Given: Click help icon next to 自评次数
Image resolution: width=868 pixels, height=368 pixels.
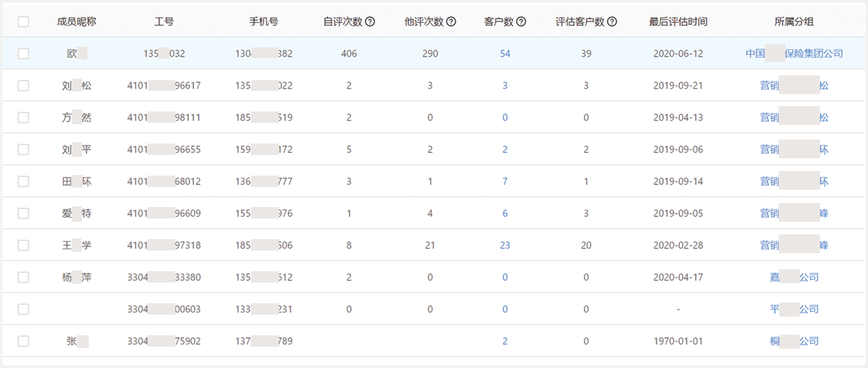Looking at the screenshot, I should point(370,22).
